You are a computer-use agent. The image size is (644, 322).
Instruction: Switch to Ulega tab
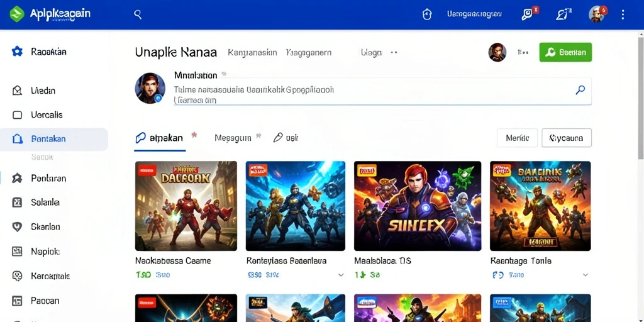[x=371, y=53]
